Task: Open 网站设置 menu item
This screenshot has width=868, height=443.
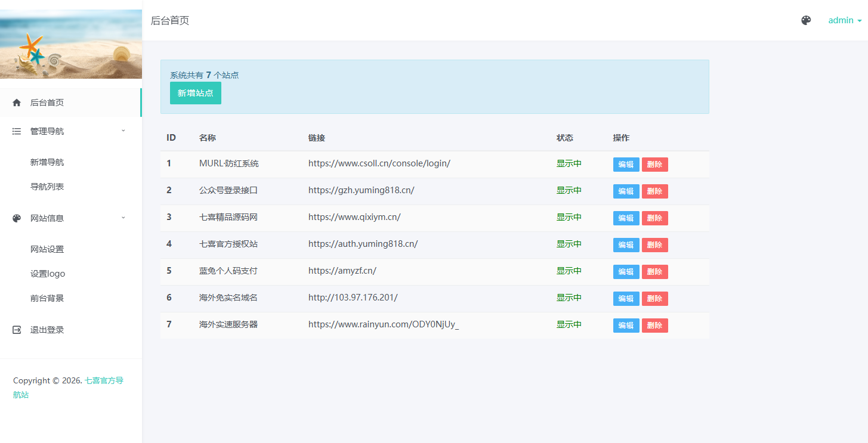Action: (47, 249)
